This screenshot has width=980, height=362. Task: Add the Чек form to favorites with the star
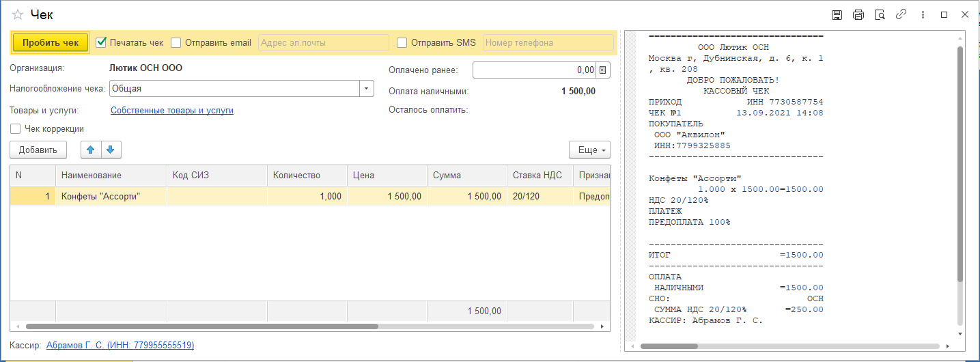[x=18, y=14]
